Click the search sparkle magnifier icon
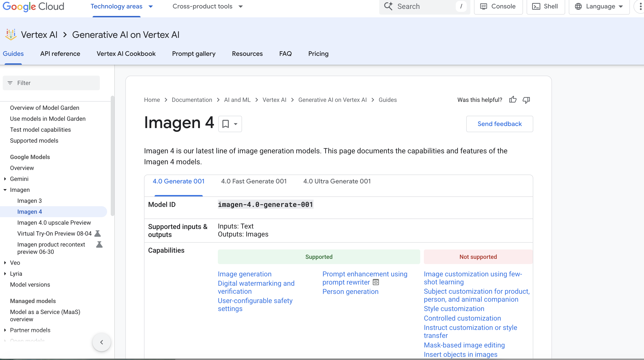Image resolution: width=644 pixels, height=360 pixels. (x=388, y=6)
